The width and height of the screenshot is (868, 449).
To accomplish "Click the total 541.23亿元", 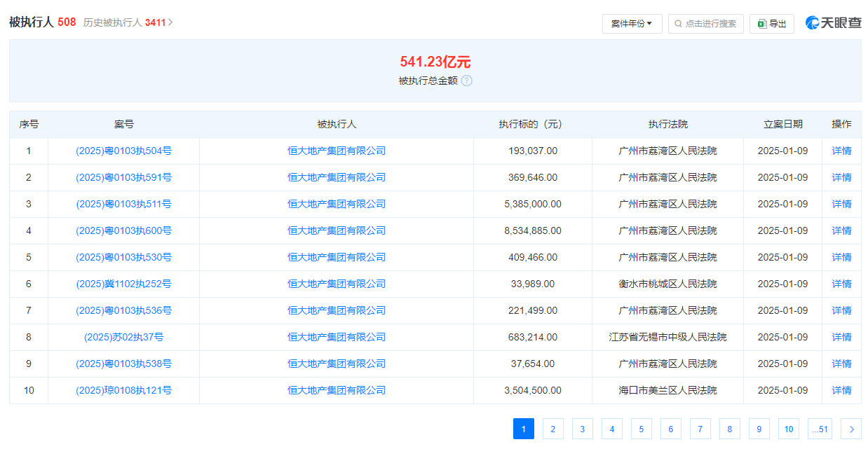I will [435, 62].
